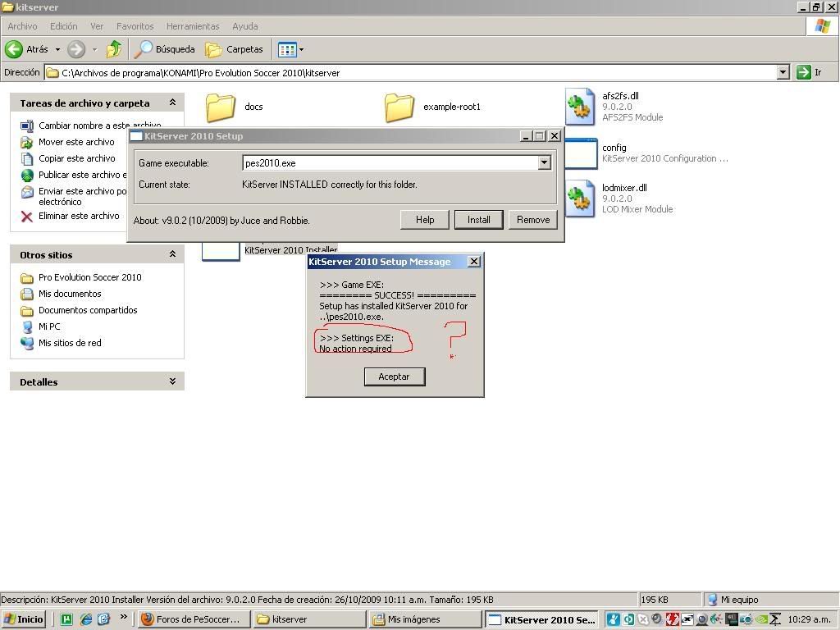Image resolution: width=840 pixels, height=630 pixels.
Task: Open Mis documentos link
Action: click(70, 294)
